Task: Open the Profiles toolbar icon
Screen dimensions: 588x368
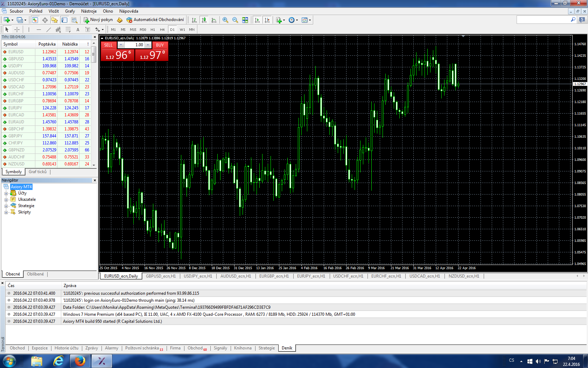Action: click(20, 20)
